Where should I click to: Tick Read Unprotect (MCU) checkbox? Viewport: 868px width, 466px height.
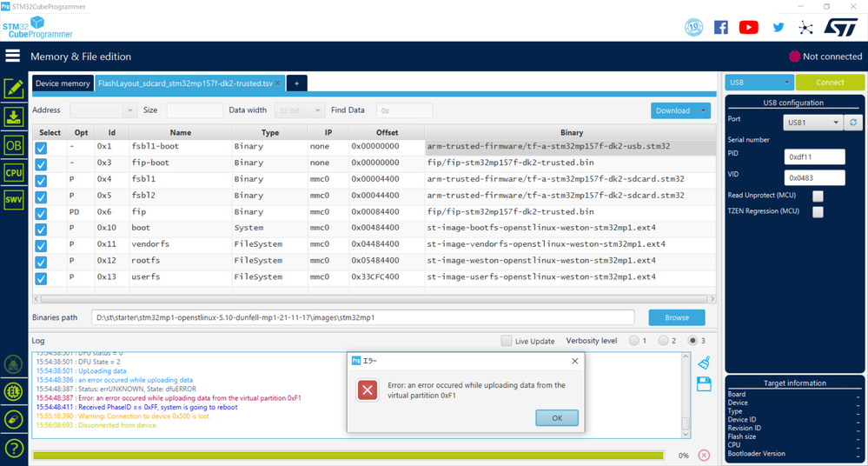coord(818,196)
